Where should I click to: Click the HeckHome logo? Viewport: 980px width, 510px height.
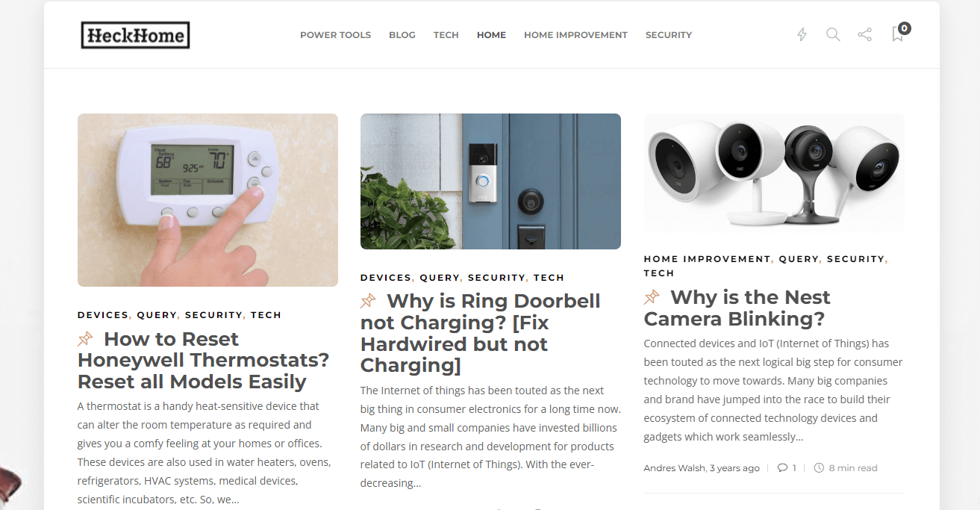pos(135,35)
